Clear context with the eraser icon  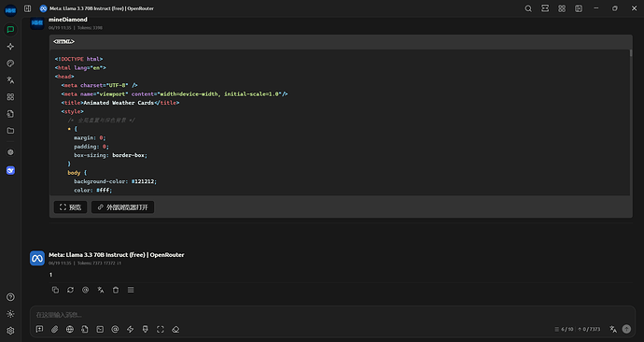tap(175, 329)
